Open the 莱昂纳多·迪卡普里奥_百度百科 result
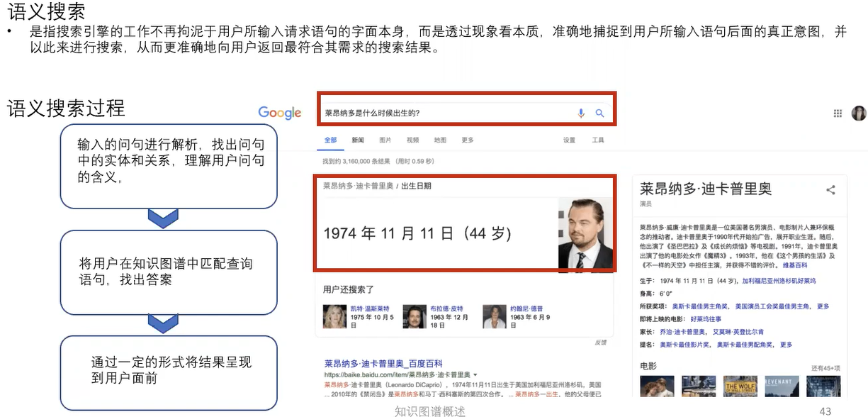This screenshot has height=417, width=868. point(383,362)
